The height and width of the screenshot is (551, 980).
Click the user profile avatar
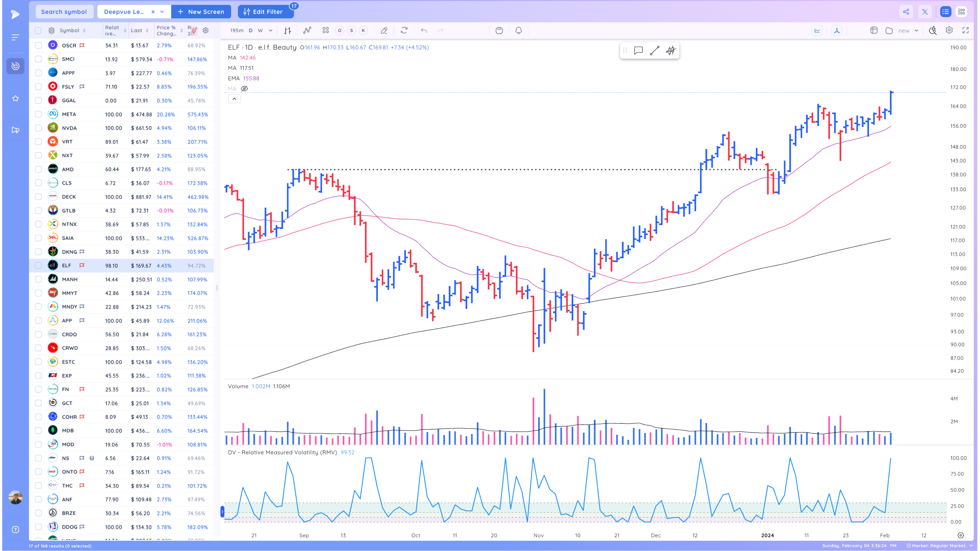15,497
